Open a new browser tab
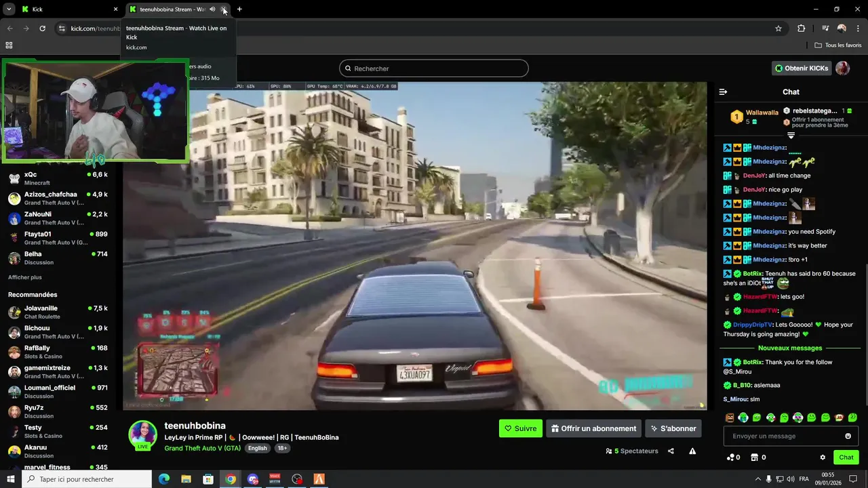Image resolution: width=868 pixels, height=488 pixels. 239,9
